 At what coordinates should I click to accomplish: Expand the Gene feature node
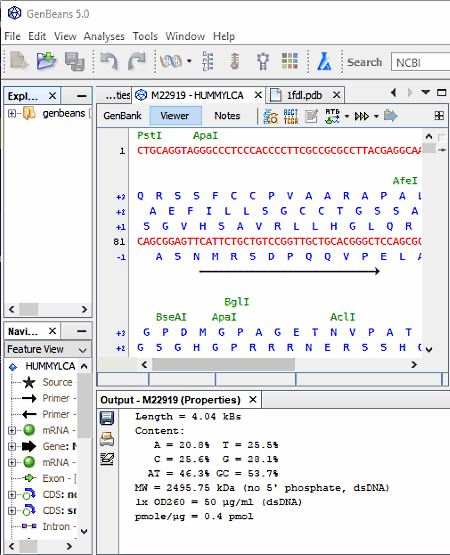12,446
